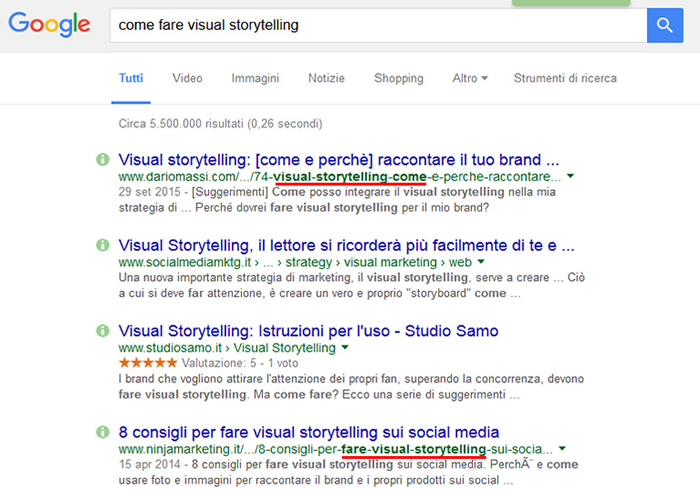Screen dimensions: 700x495
Task: Open the ninjamarketing.it URL dropdown arrow
Action: [x=562, y=449]
